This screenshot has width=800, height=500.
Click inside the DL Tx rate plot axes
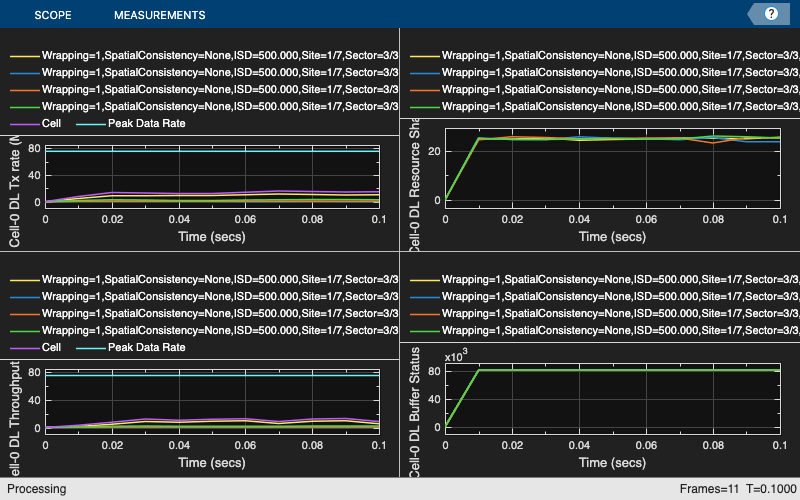coord(212,177)
